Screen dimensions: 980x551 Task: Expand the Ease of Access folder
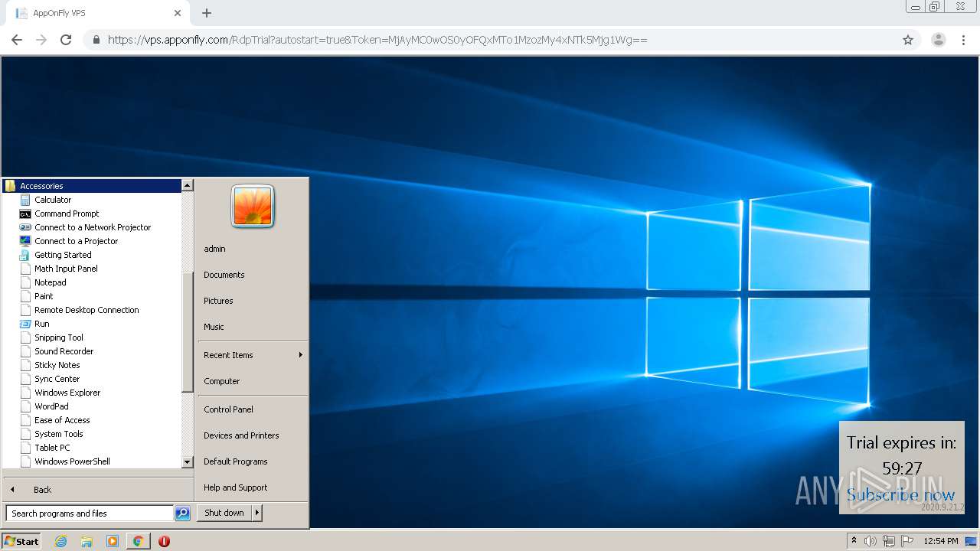(x=62, y=420)
